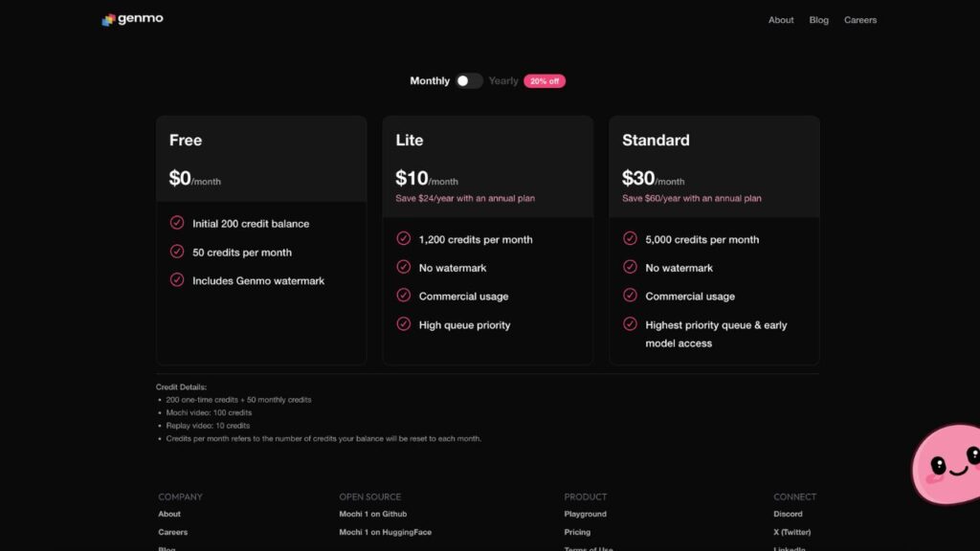Click the Genmo logo icon

tap(108, 19)
